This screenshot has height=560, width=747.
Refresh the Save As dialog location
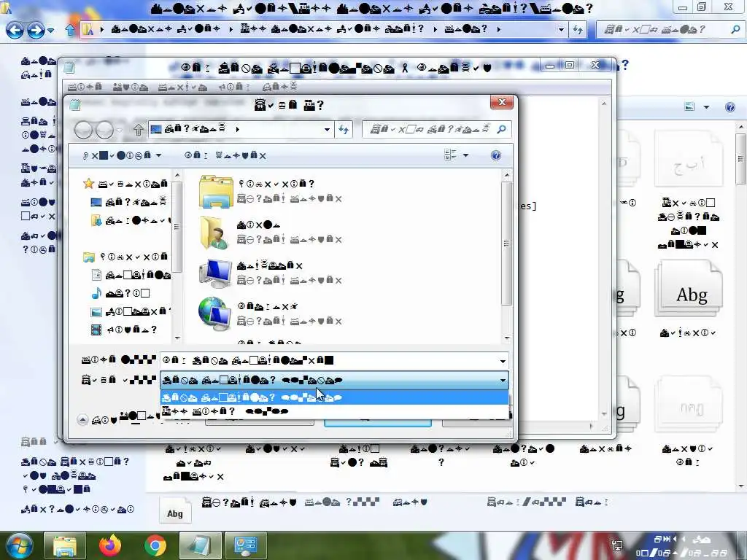[x=344, y=130]
